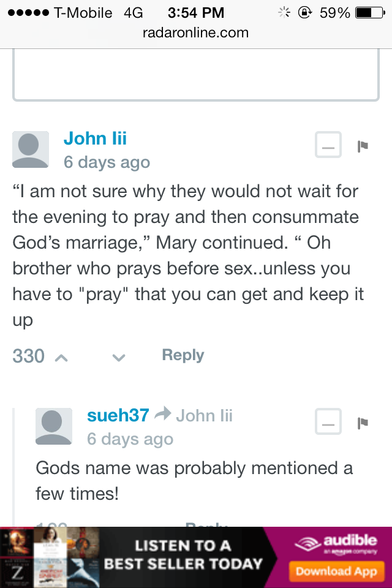Tap the reply arrow next to sueh37
The height and width of the screenshot is (588, 392).
[163, 413]
